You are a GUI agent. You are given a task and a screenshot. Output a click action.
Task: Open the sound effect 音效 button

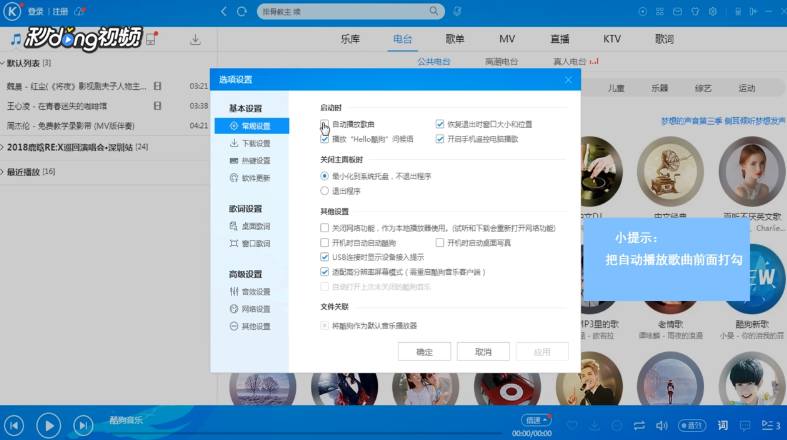692,425
